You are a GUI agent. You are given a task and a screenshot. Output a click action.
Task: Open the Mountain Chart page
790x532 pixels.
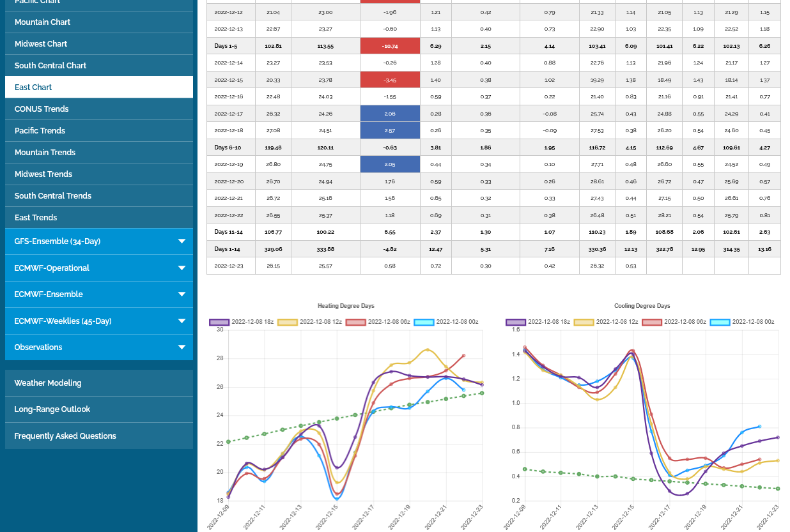(43, 22)
